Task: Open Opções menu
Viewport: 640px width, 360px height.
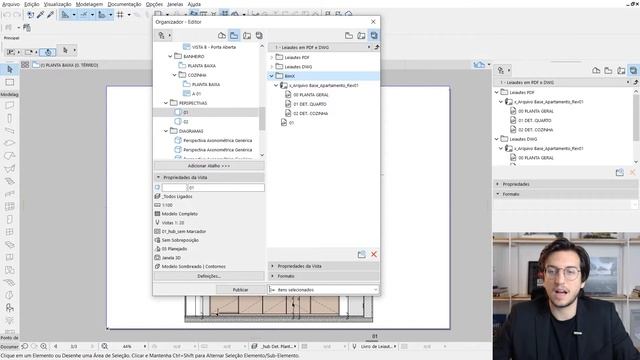Action: coord(154,4)
